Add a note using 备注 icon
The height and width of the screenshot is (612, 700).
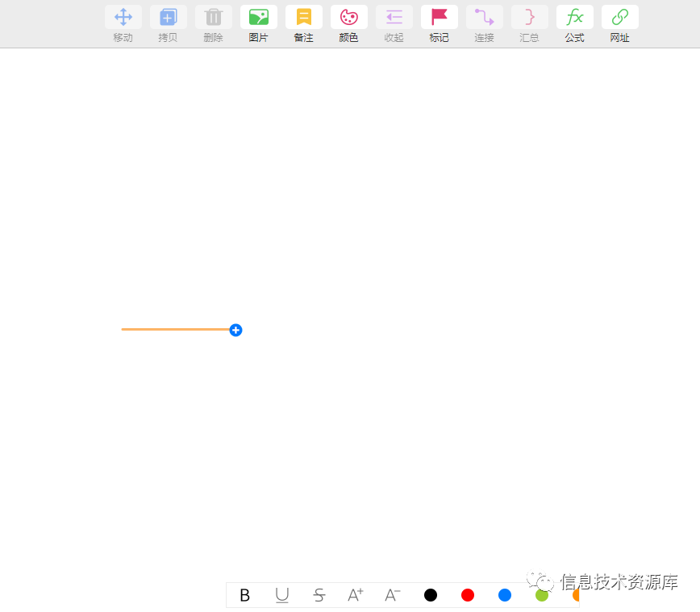pyautogui.click(x=304, y=18)
